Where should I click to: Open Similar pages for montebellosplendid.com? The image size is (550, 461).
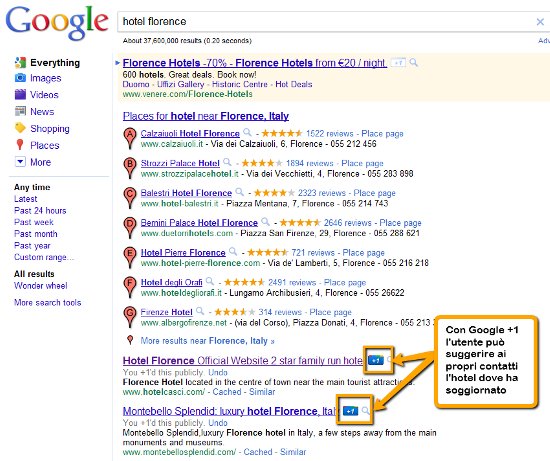click(293, 452)
